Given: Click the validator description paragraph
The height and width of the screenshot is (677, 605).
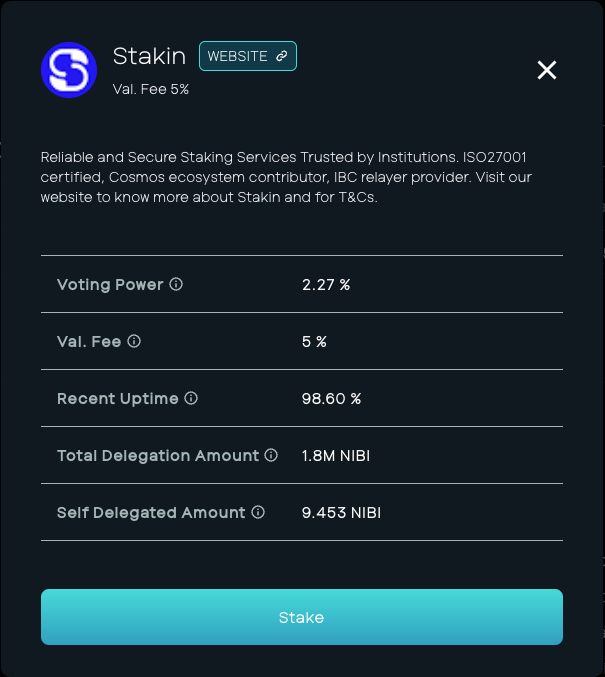Looking at the screenshot, I should coord(286,177).
